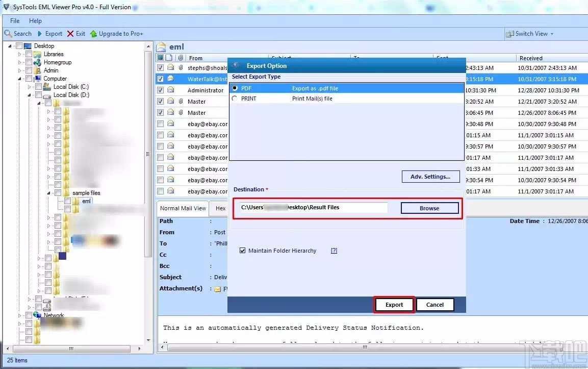Open the Switch View dropdown

(x=551, y=33)
